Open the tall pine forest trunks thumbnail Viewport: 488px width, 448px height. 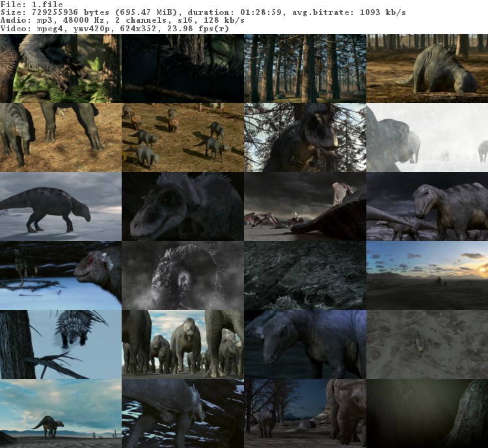[x=305, y=68]
